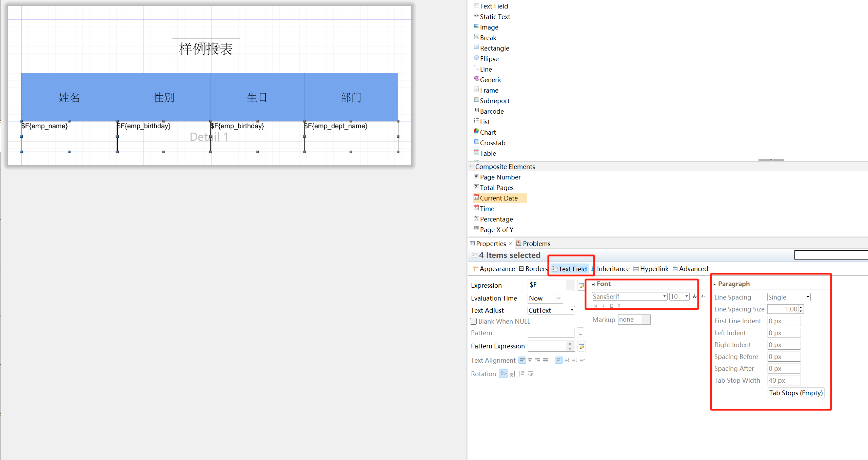Toggle italic font style
The image size is (868, 460).
coord(604,306)
